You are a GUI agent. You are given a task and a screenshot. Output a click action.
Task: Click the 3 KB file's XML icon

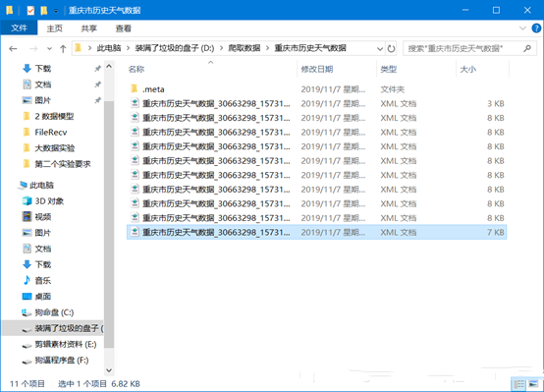[x=135, y=103]
